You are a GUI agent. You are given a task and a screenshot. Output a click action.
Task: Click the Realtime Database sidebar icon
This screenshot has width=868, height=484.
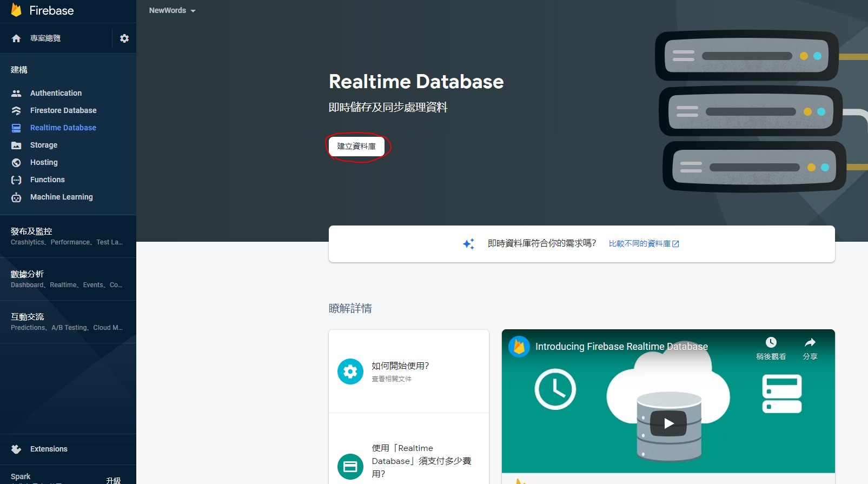point(16,128)
